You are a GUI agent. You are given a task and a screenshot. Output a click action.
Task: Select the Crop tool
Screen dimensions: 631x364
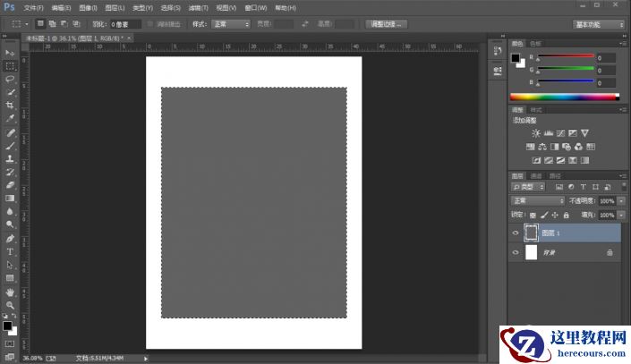[10, 105]
